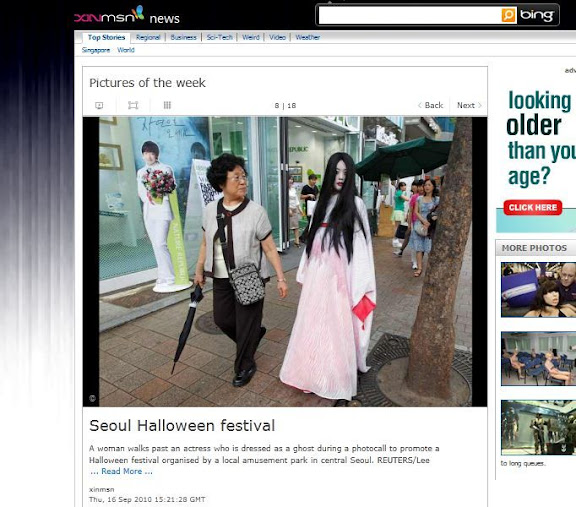Click the red CLICK HERE ad button
This screenshot has height=507, width=576.
533,208
